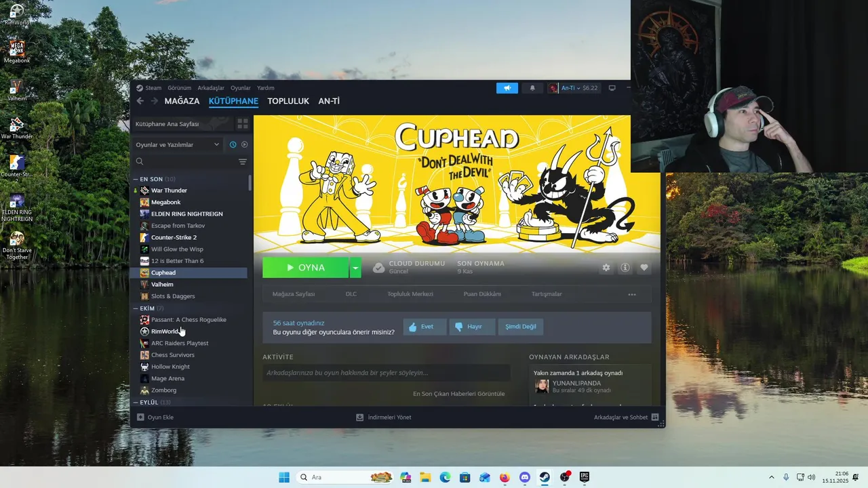
Task: Open the Arkadaşlar menu
Action: click(211, 88)
